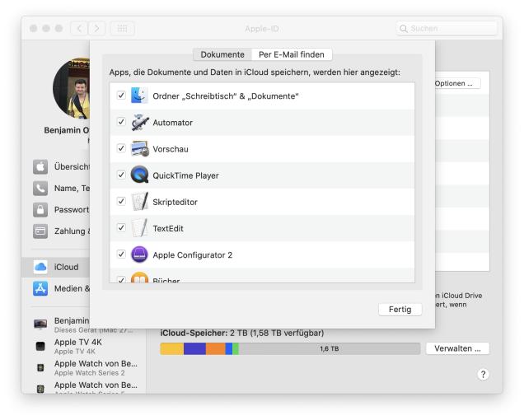Click the Apple Configurator 2 label
524x420 pixels.
pyautogui.click(x=193, y=255)
